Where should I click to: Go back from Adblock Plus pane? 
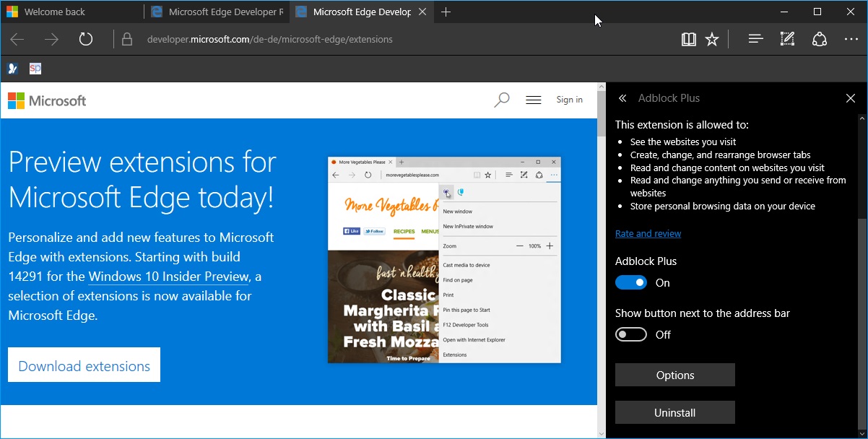(x=622, y=98)
